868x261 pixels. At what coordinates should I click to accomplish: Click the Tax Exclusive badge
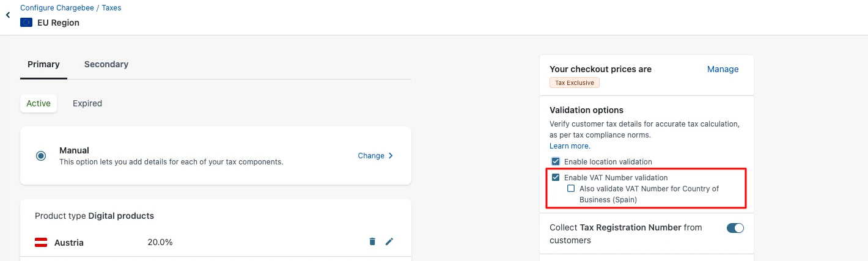[575, 83]
